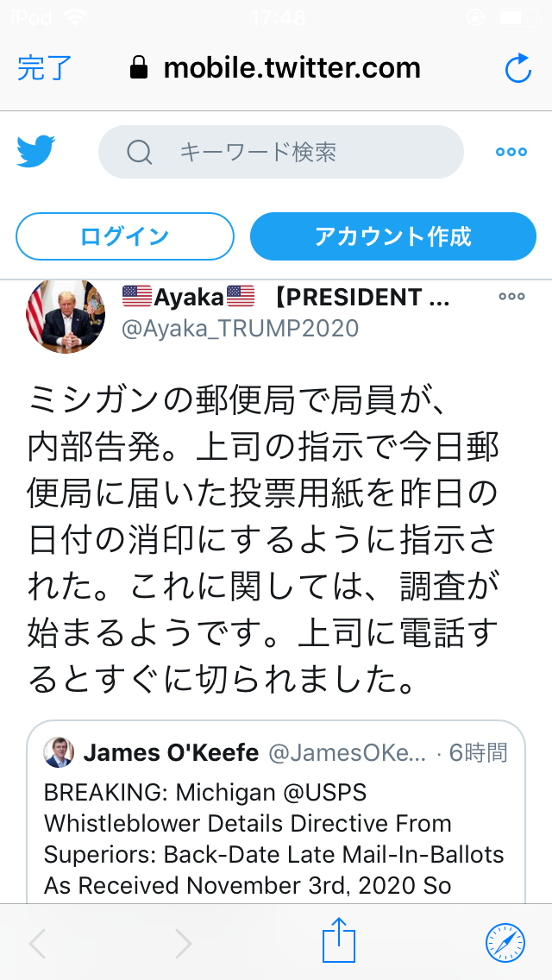Screen dimensions: 552x980
Task: Tap the 完了 done button
Action: tap(45, 68)
